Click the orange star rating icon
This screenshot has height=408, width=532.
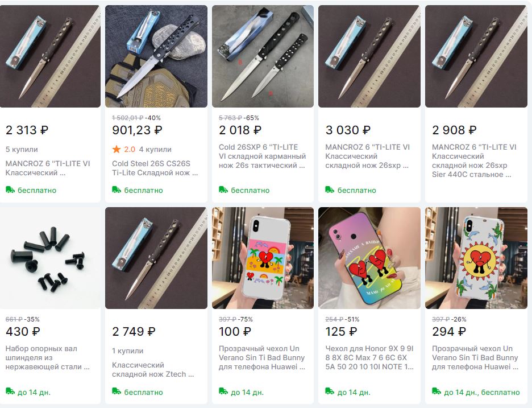pos(117,149)
